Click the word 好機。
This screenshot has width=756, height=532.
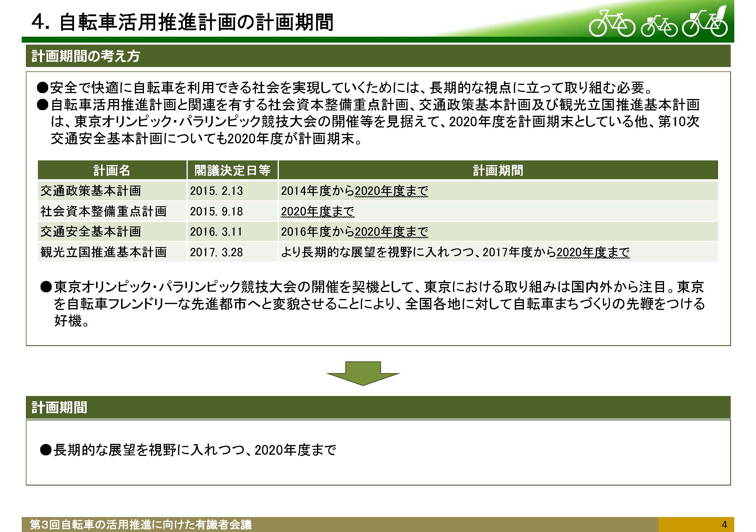point(71,321)
